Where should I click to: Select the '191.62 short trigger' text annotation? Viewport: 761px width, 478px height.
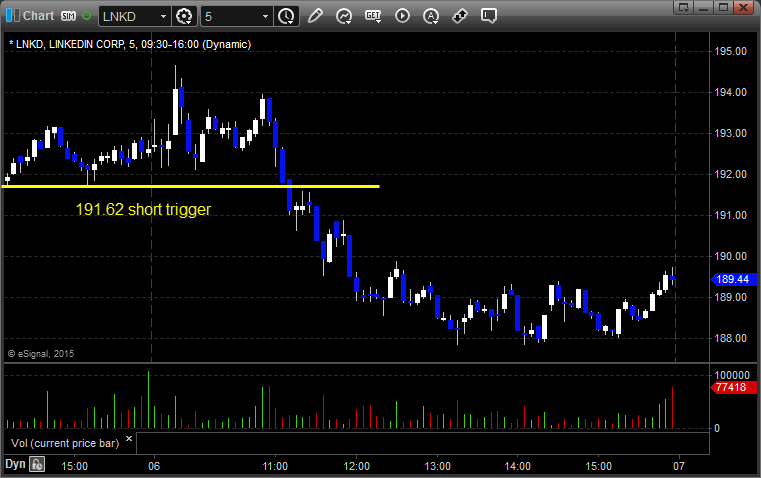[x=143, y=210]
